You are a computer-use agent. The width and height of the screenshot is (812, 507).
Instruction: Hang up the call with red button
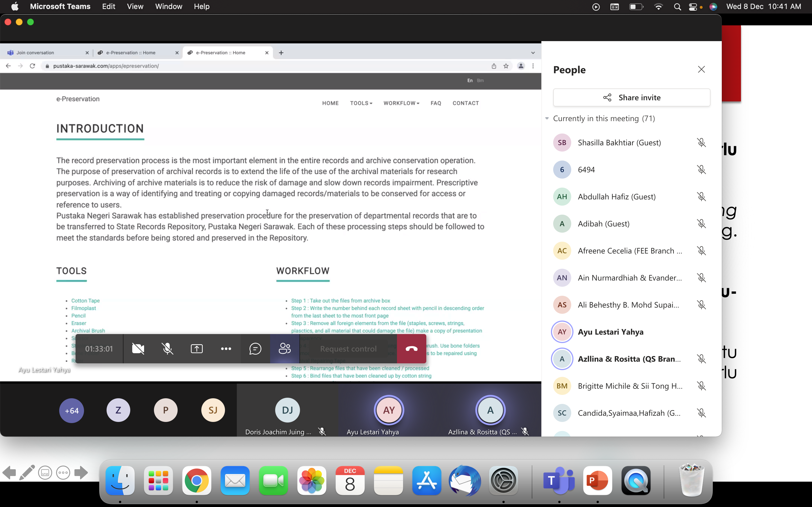click(411, 349)
